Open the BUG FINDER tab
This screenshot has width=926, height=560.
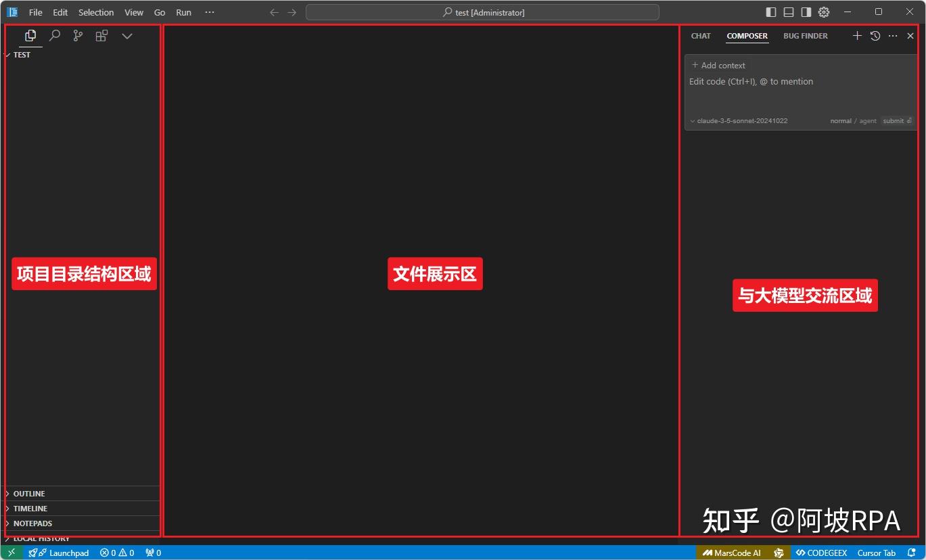tap(805, 36)
